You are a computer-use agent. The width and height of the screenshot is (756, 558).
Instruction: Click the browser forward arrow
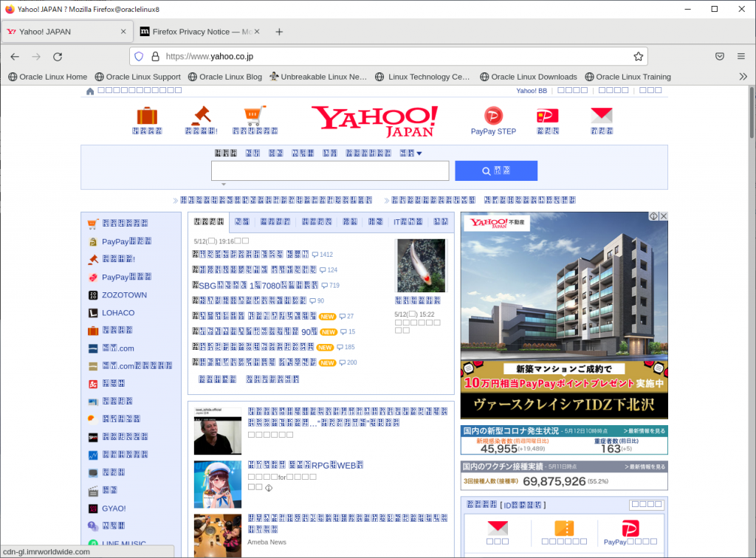click(x=36, y=56)
